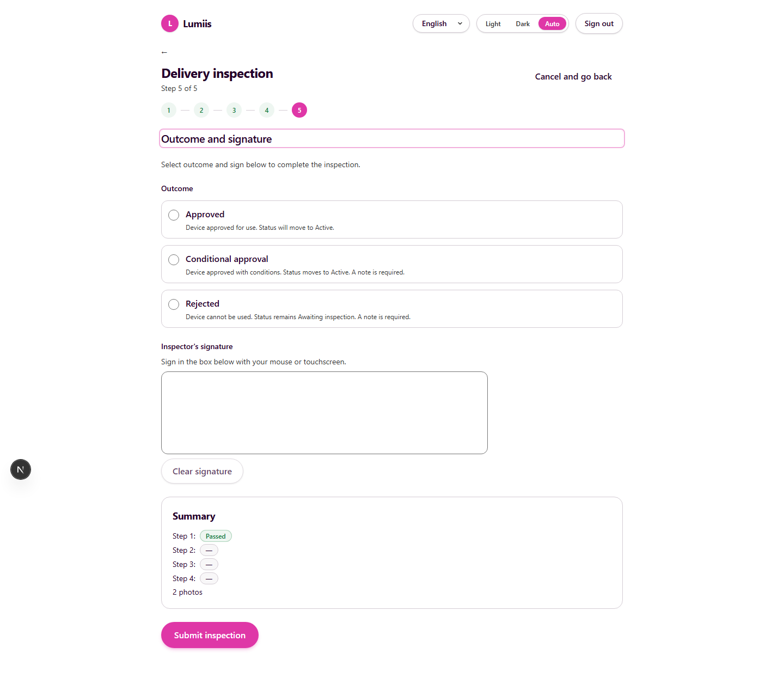Clear the signature

point(202,471)
